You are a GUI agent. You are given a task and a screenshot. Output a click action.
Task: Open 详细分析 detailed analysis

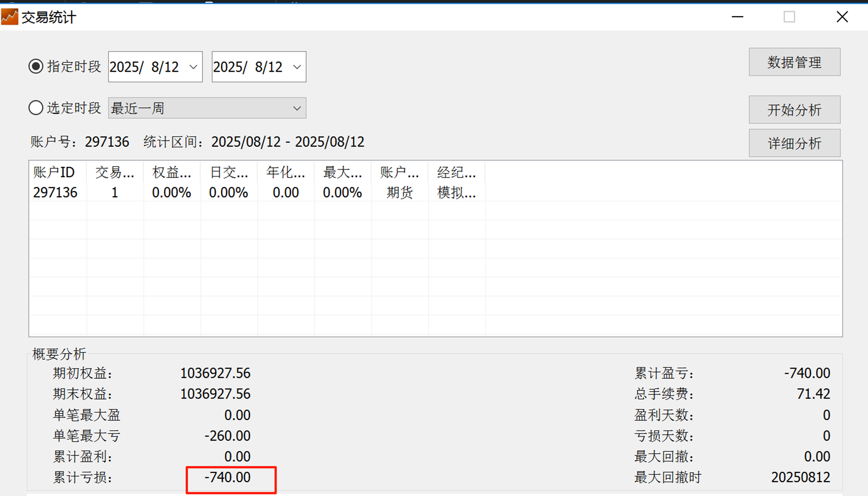[x=794, y=143]
